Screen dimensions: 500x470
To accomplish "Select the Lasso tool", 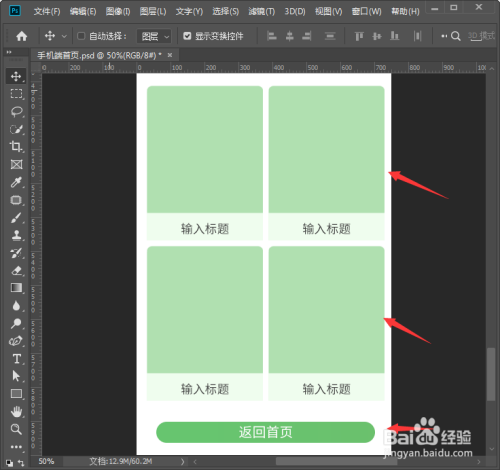I will pyautogui.click(x=16, y=112).
